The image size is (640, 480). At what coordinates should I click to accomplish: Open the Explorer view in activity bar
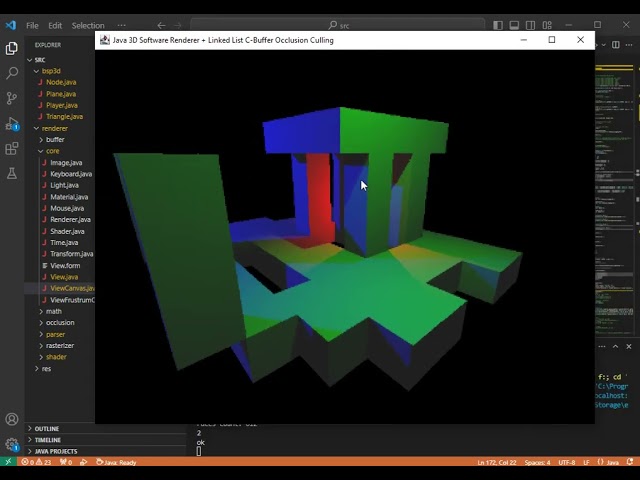pos(12,49)
